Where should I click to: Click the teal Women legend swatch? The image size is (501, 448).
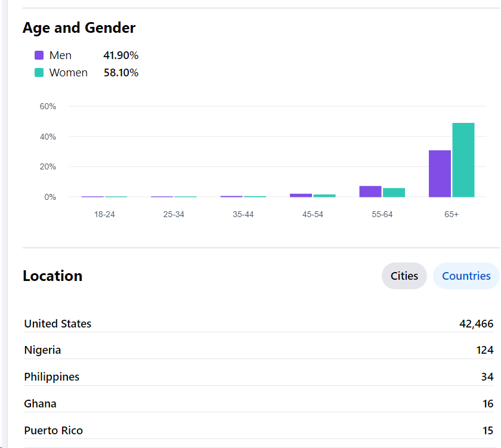click(x=39, y=73)
